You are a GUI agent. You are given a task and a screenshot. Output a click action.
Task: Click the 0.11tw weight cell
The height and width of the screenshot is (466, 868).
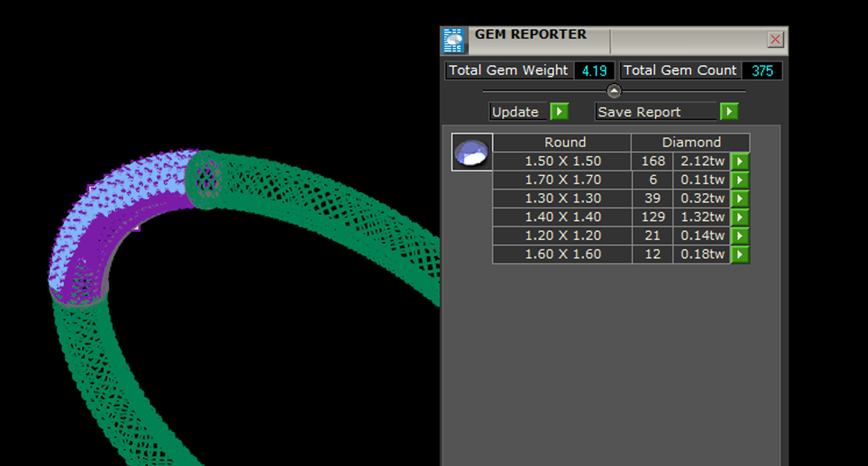pos(702,180)
